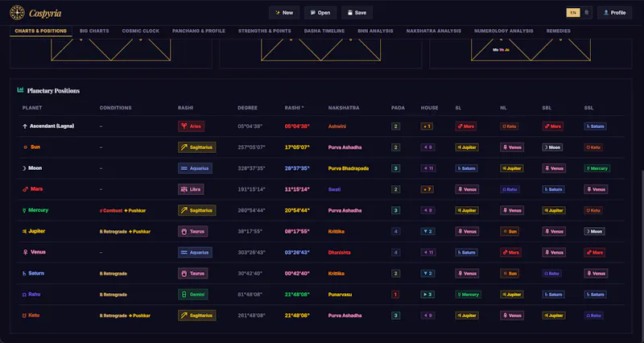View the Nakshatra Analysis tab
The image size is (644, 343).
coord(434,31)
